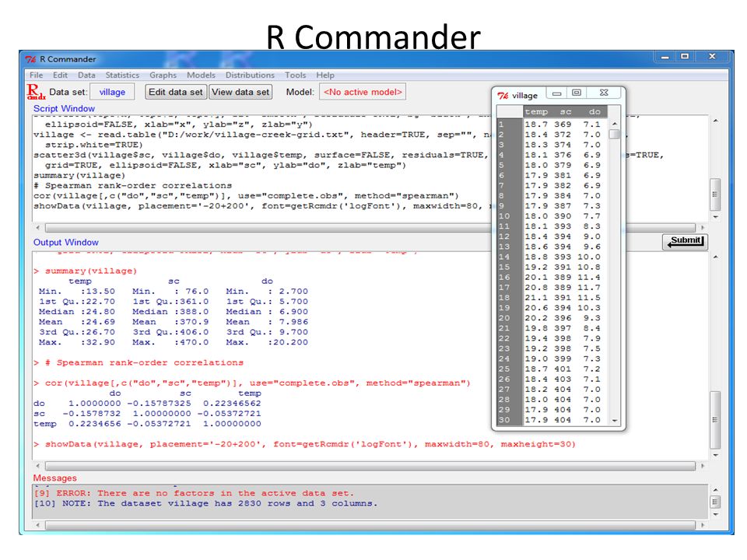747x560 pixels.
Task: Click Messages pane scroll up arrow
Action: [x=716, y=490]
